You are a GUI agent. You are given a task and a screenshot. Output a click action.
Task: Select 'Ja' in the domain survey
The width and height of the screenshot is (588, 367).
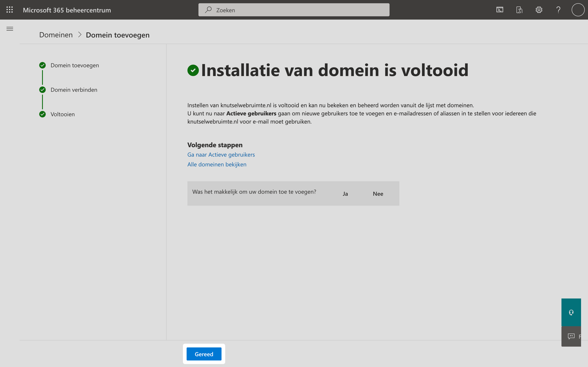345,193
